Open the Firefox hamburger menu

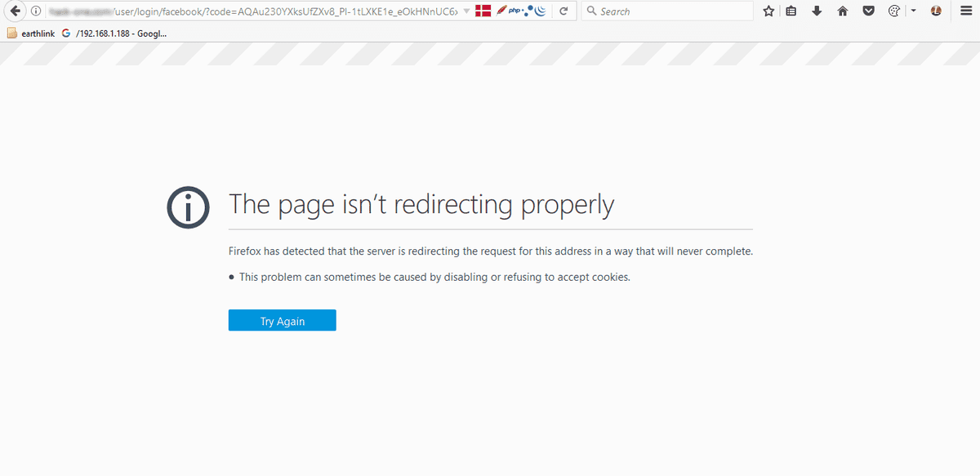pos(965,11)
